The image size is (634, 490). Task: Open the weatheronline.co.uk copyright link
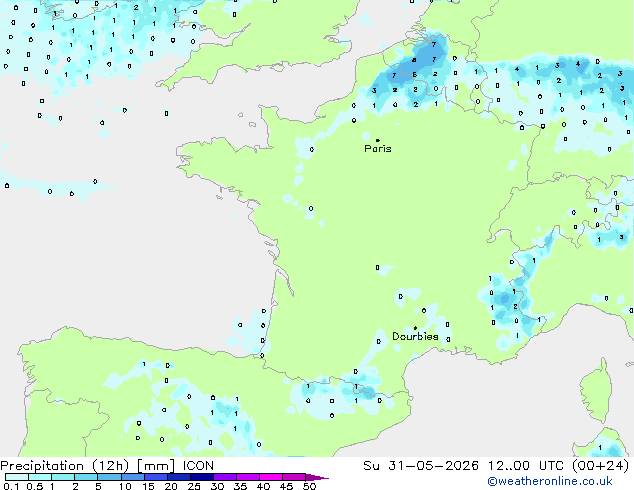tap(549, 481)
